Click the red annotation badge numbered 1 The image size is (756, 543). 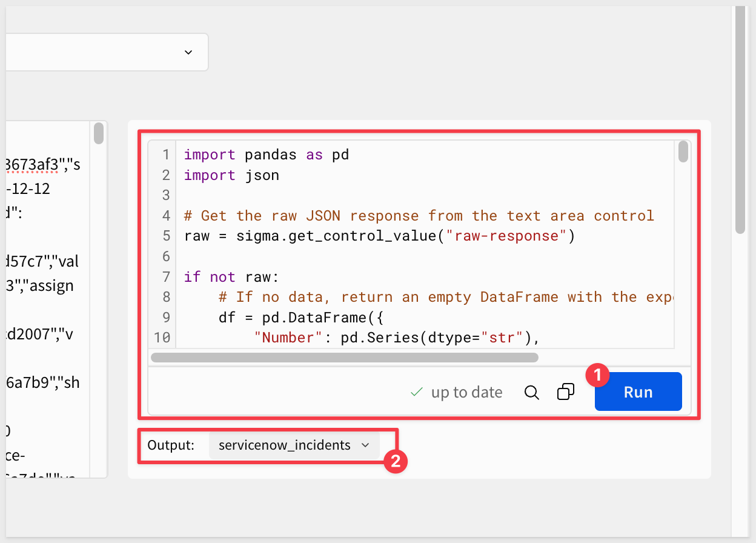tap(597, 376)
